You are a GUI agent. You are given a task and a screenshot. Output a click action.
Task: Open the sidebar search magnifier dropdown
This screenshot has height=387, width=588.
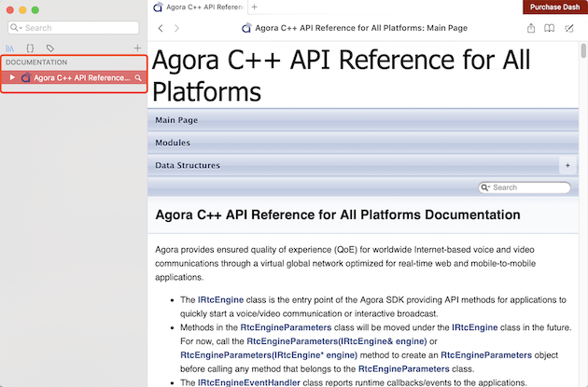pos(16,28)
